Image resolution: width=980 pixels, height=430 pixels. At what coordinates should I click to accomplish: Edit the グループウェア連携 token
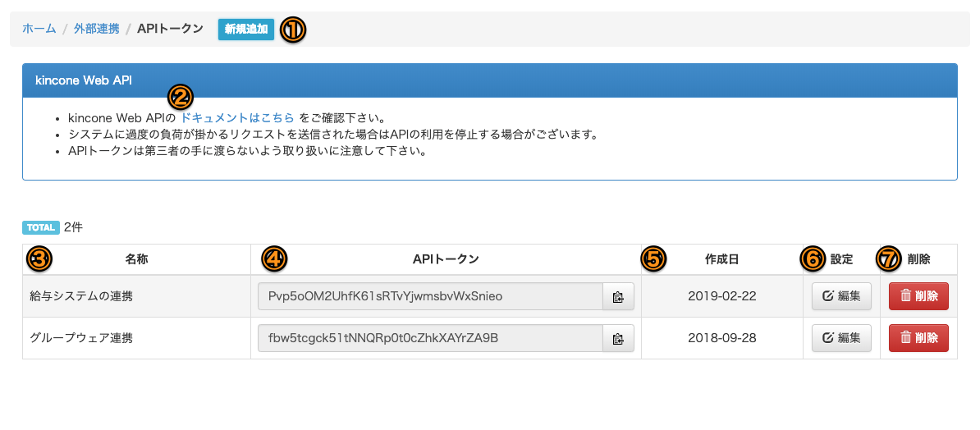coord(841,338)
